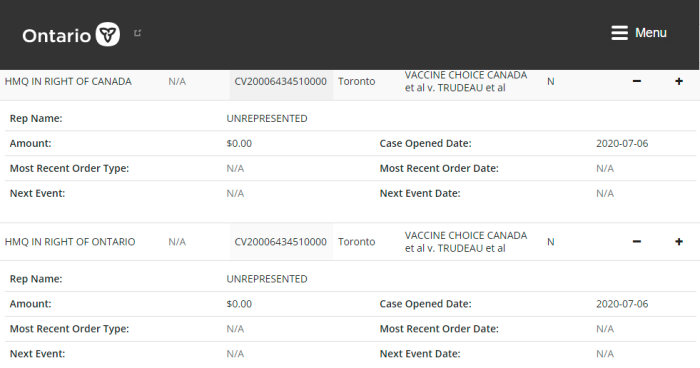Click Toronto in the HMQ CANADA row
The height and width of the screenshot is (368, 700).
tap(356, 81)
